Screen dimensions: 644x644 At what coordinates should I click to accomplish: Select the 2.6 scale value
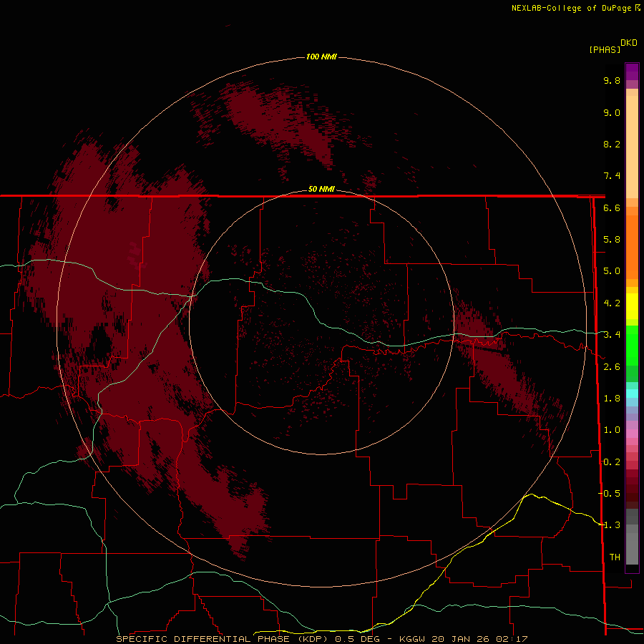click(612, 367)
